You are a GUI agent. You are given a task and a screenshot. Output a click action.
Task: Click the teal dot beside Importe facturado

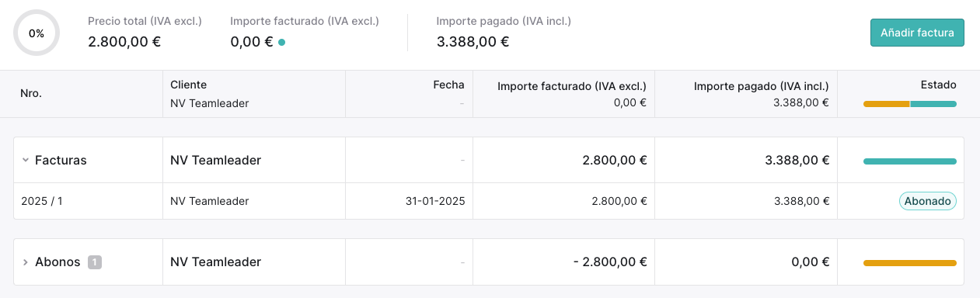[x=281, y=42]
